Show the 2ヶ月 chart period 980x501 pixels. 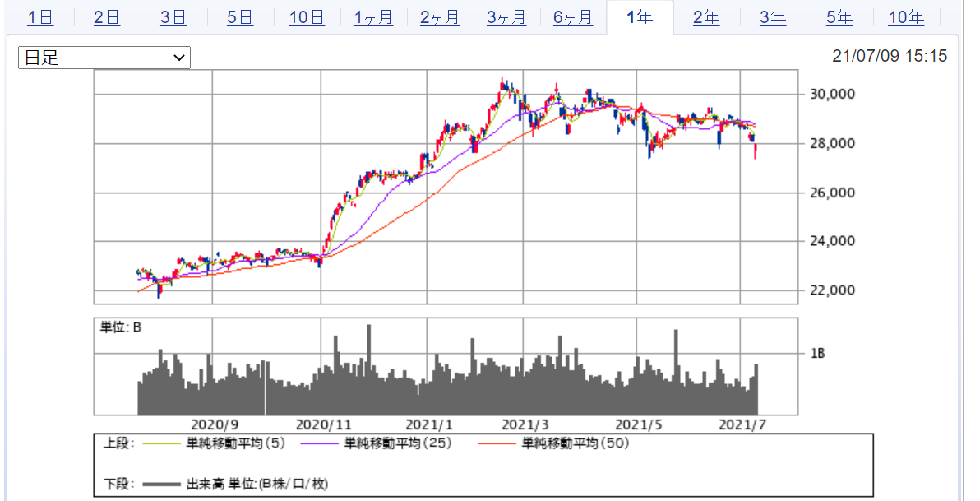(440, 17)
